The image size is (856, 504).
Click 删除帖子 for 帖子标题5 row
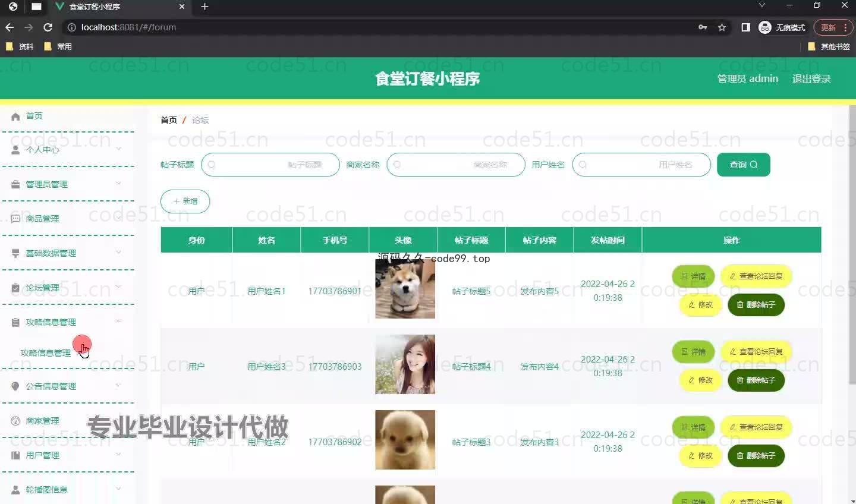coord(756,305)
